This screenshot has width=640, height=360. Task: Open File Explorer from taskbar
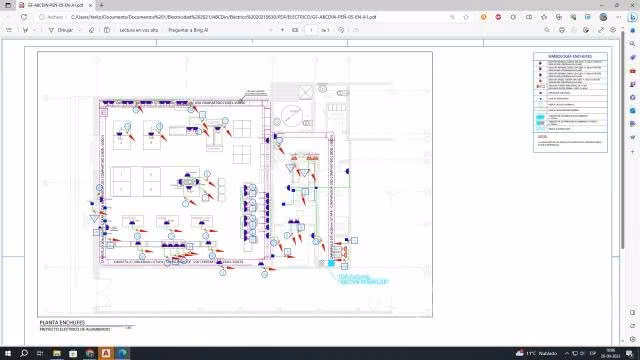pyautogui.click(x=57, y=353)
